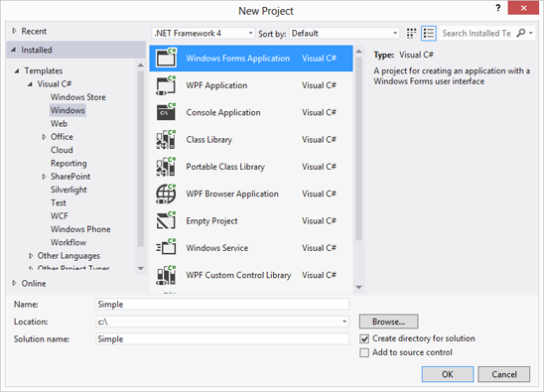This screenshot has width=544, height=392.
Task: Select the Windows Phone tree category
Action: (x=80, y=229)
